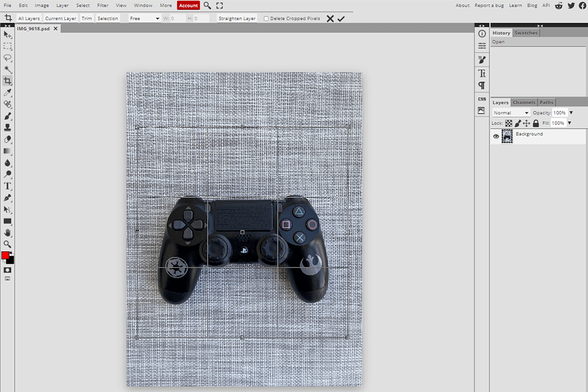Select the Clone Stamp tool

[7, 127]
